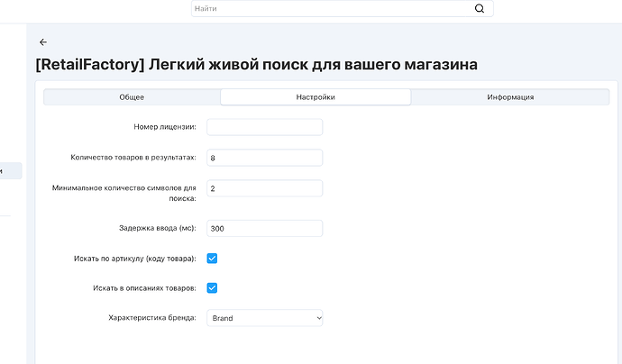Screen dimensions: 622x364
Task: Click the Задержка ввода (мс) label
Action: (x=158, y=228)
